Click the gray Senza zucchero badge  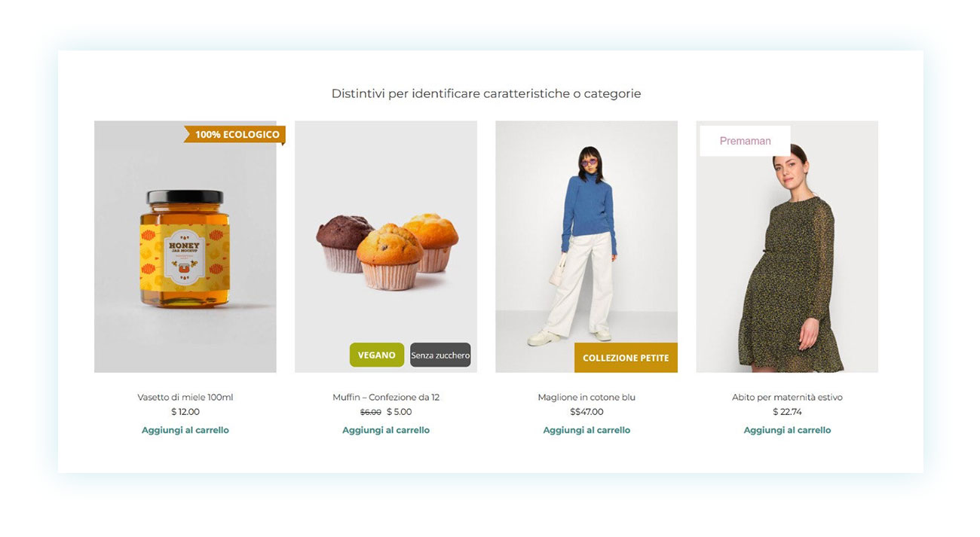(x=440, y=355)
